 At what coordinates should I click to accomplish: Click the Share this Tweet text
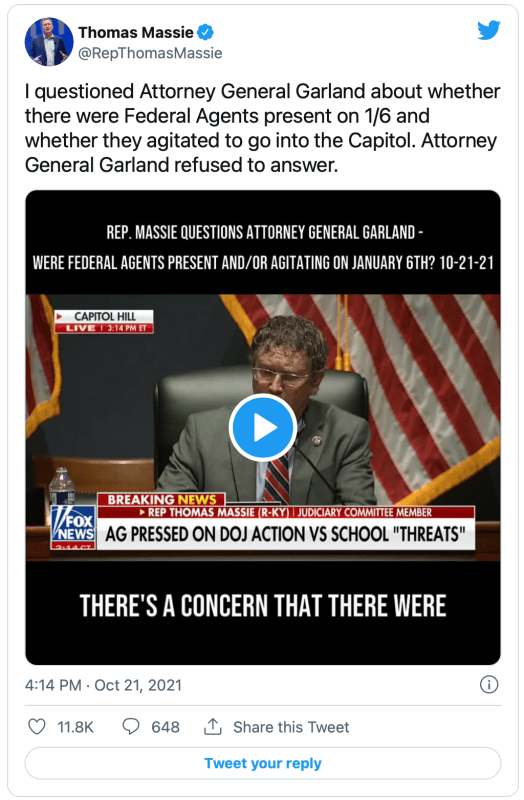[x=291, y=727]
